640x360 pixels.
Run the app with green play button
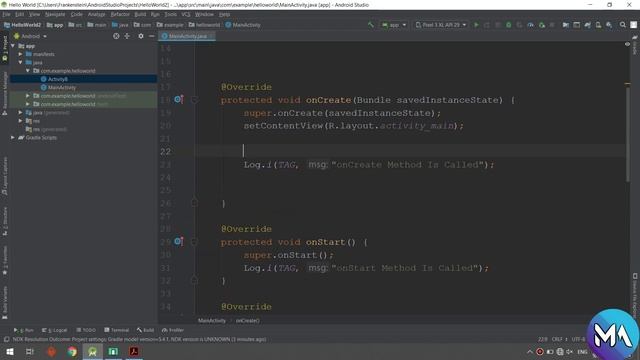pos(476,25)
